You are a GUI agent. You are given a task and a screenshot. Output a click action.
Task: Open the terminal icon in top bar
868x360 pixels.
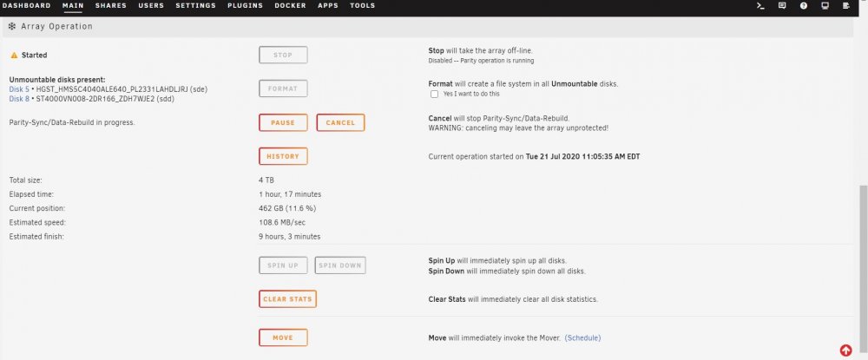[x=760, y=5]
